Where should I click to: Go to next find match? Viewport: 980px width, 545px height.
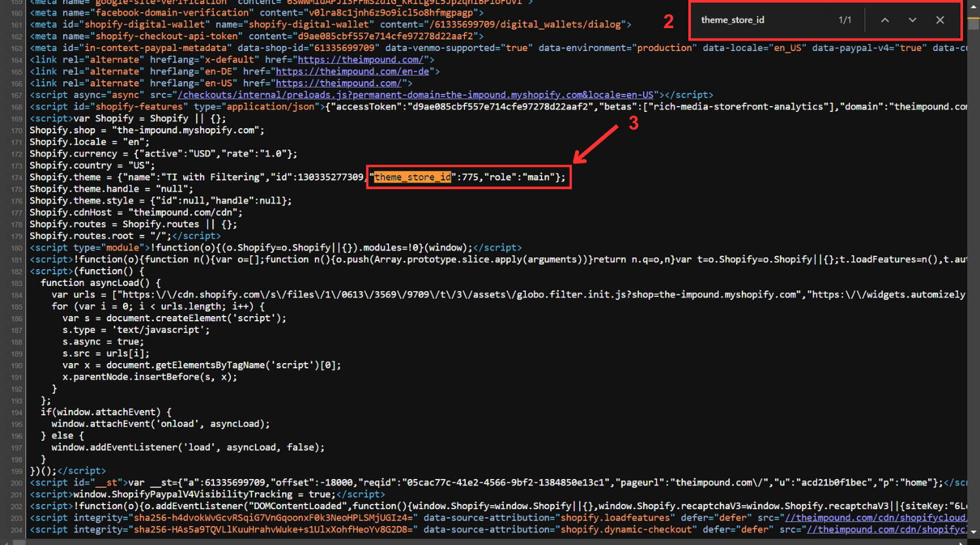(x=912, y=20)
